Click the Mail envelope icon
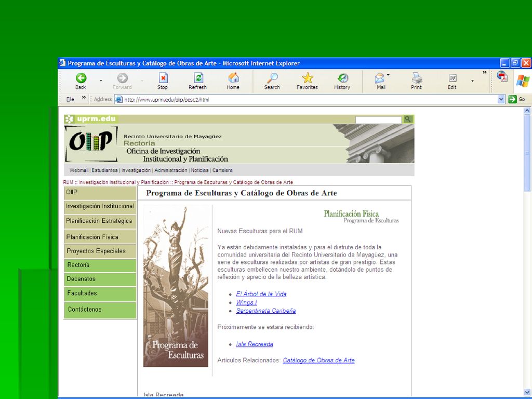The image size is (532, 399). tap(380, 78)
